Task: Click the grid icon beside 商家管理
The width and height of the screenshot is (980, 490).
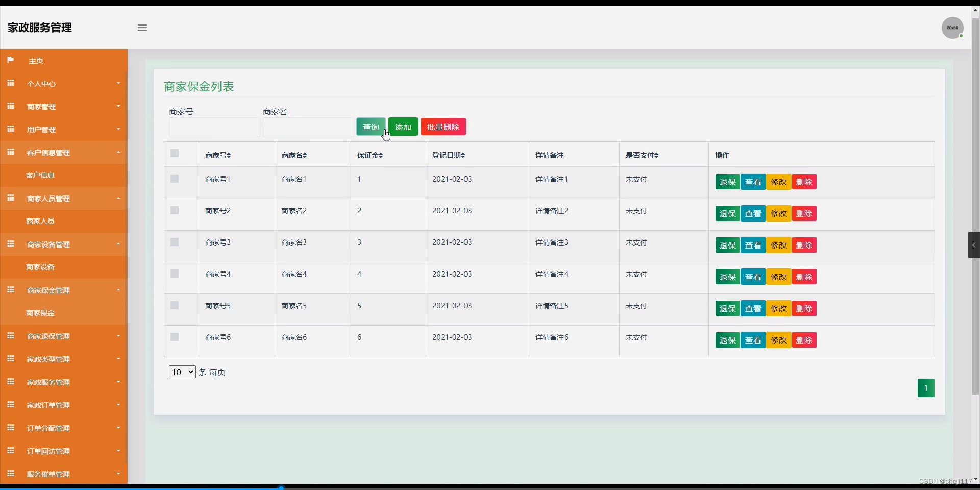Action: [11, 106]
